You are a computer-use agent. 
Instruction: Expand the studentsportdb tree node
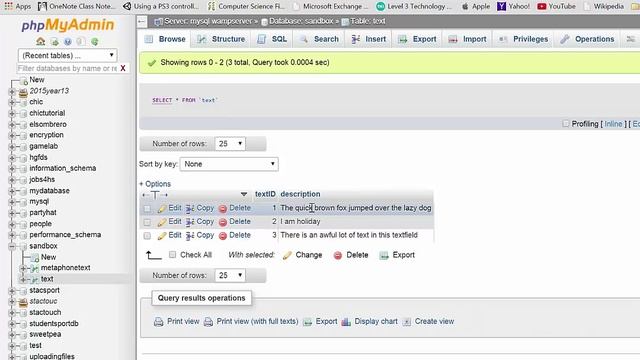12,324
